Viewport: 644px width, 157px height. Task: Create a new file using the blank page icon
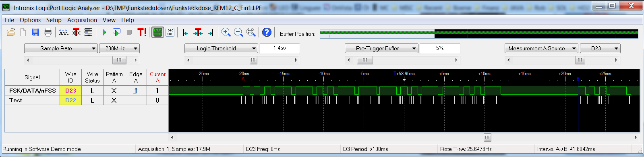pos(23,32)
